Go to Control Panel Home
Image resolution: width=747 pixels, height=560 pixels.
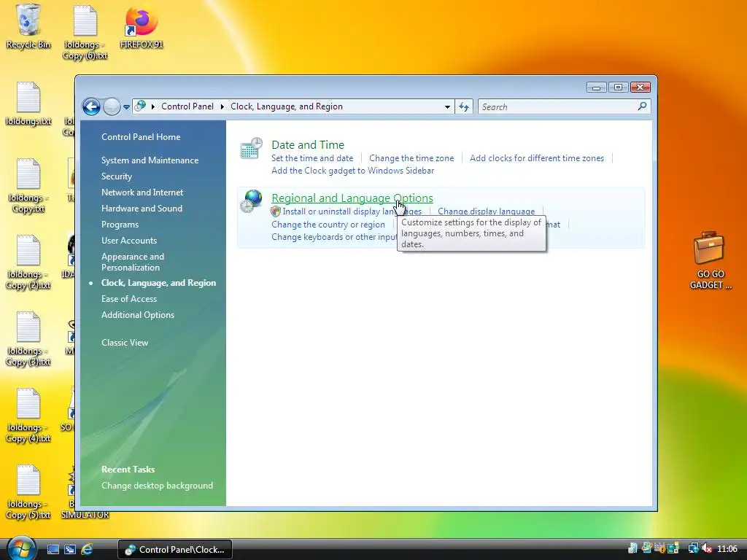point(141,136)
